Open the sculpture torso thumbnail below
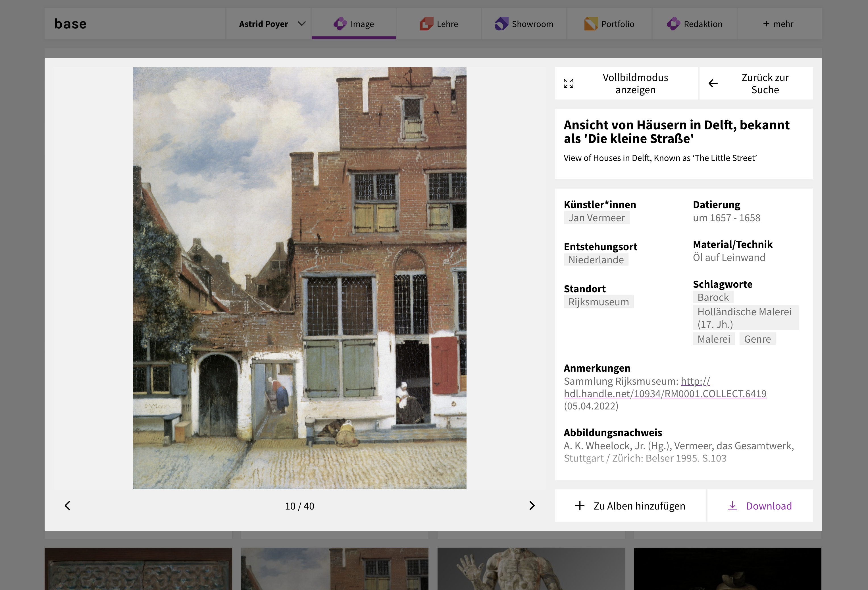Screen dimensions: 868x590 coord(531,569)
